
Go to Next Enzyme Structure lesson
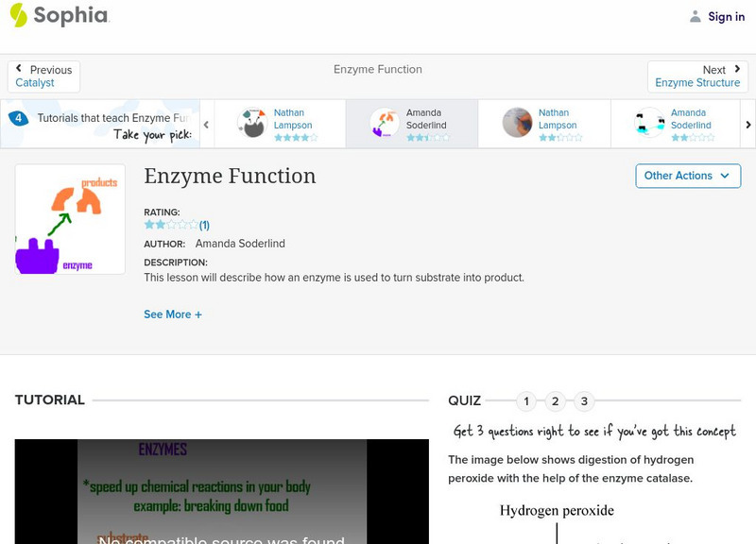click(697, 76)
